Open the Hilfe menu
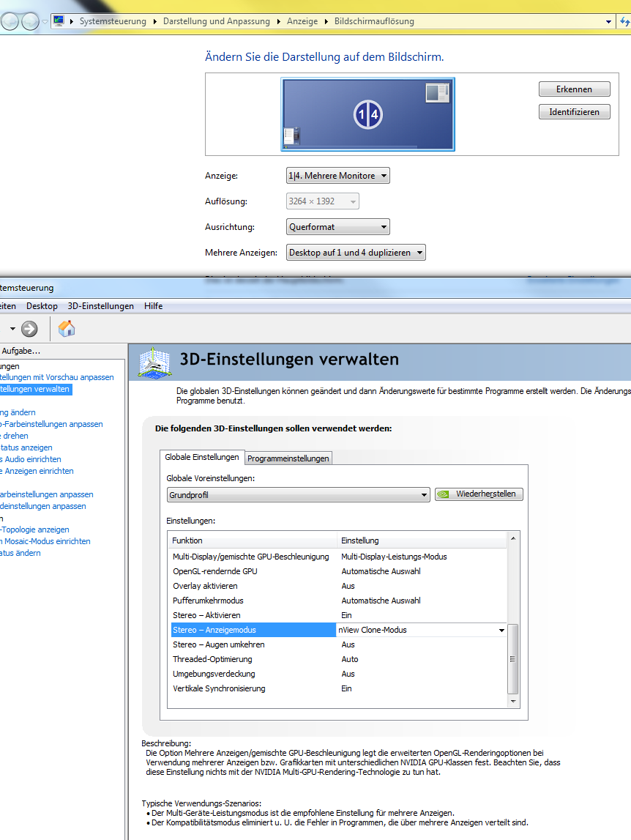This screenshot has width=631, height=840. pyautogui.click(x=154, y=306)
